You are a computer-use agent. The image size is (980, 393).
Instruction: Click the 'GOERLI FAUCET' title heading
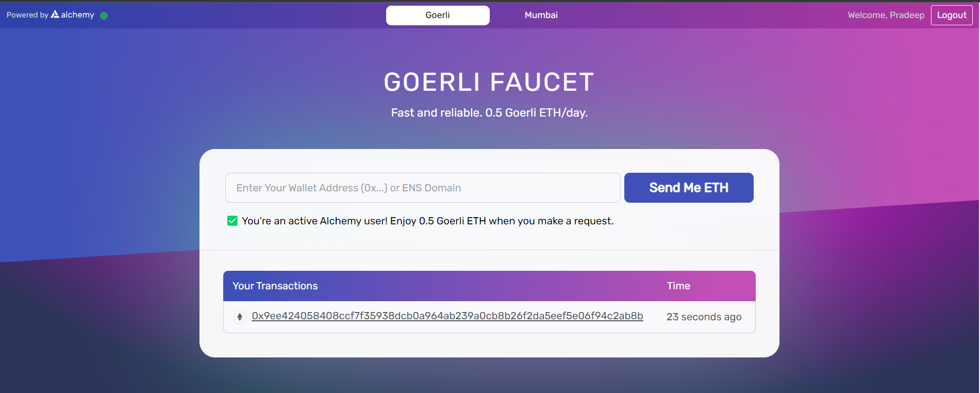pos(489,82)
